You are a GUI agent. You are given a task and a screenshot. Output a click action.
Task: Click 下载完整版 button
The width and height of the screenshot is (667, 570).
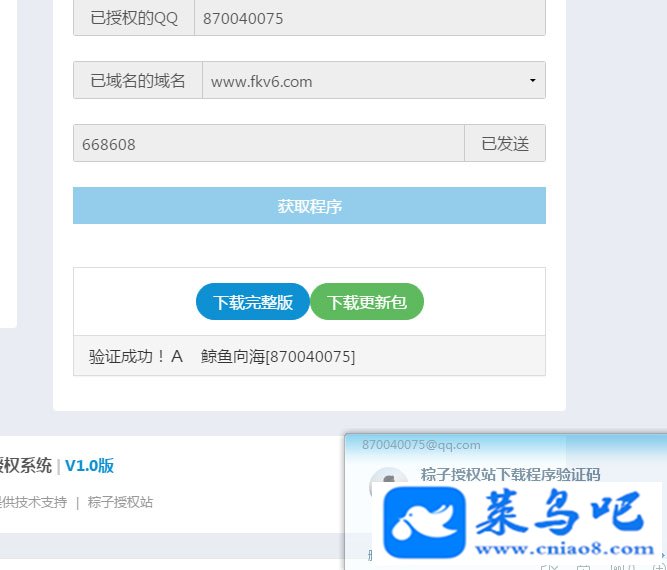point(253,302)
